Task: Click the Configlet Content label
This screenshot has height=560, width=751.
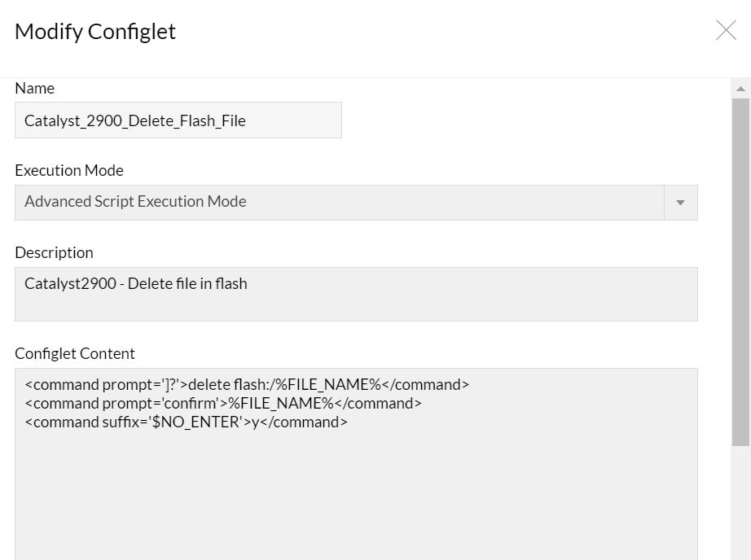Action: (75, 353)
